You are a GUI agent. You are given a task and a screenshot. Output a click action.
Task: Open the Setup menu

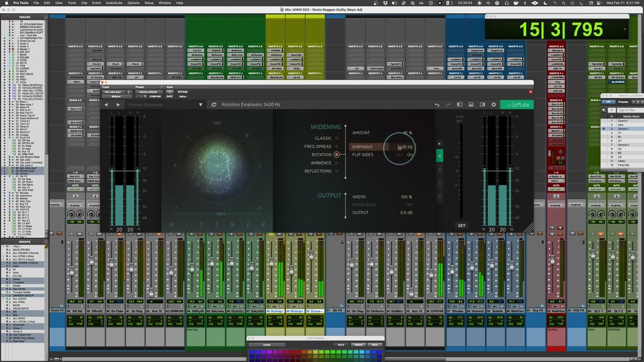149,3
